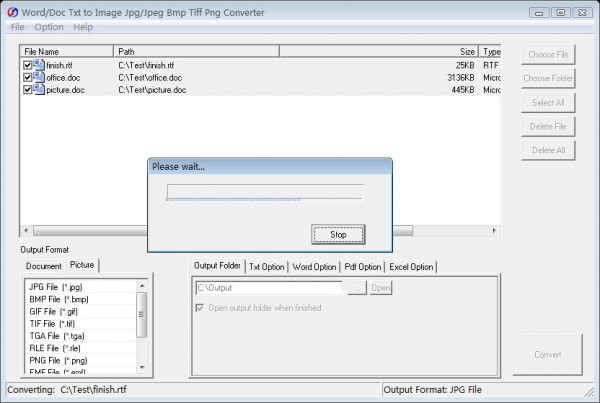Select GIF File (*.gif) format
600x403 pixels.
click(80, 311)
